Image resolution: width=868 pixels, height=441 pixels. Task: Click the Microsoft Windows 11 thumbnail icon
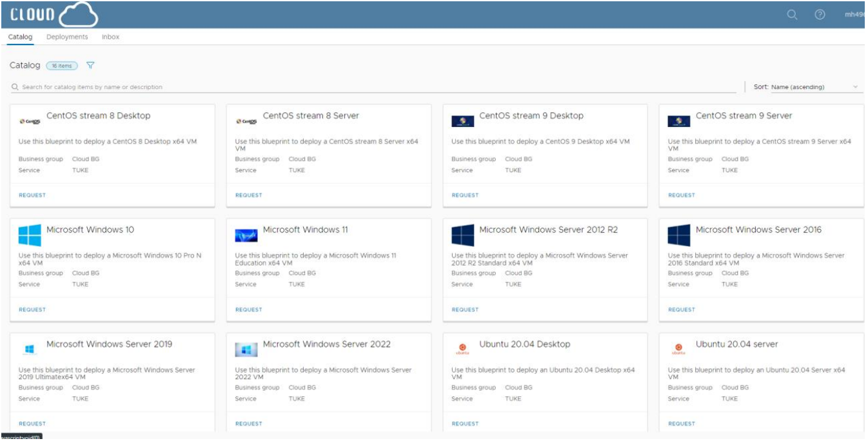tap(246, 236)
